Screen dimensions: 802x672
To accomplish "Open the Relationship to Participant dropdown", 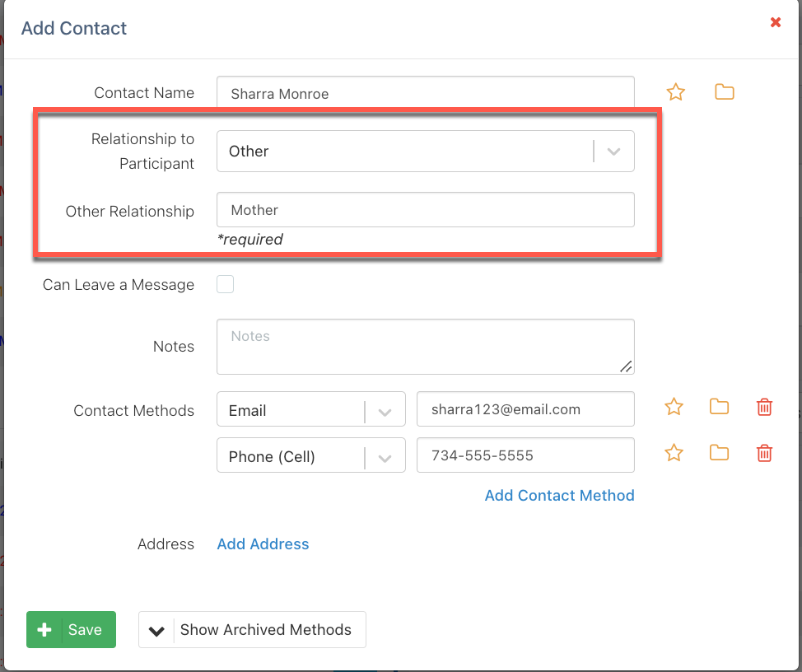I will tap(425, 152).
